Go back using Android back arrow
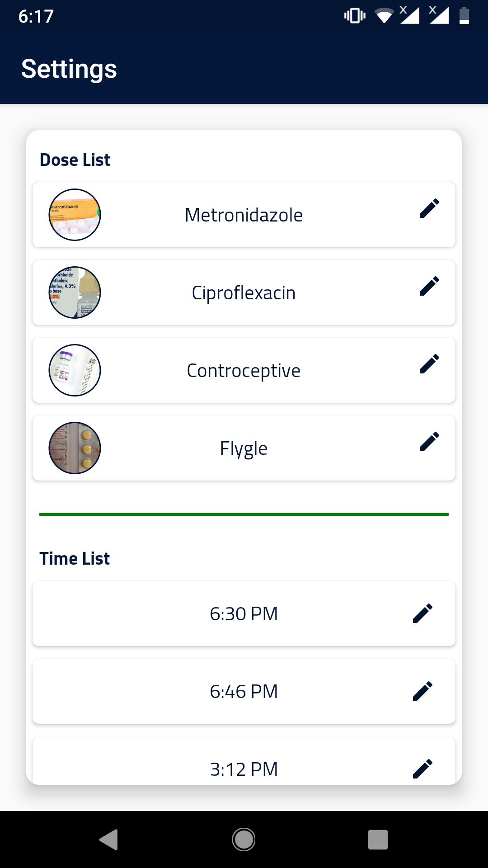 point(108,840)
